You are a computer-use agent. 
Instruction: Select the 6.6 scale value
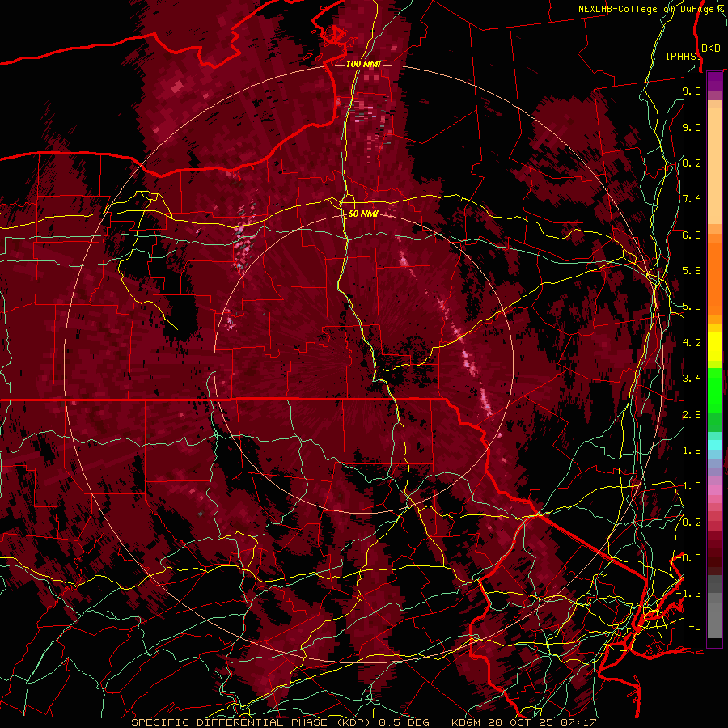click(692, 235)
